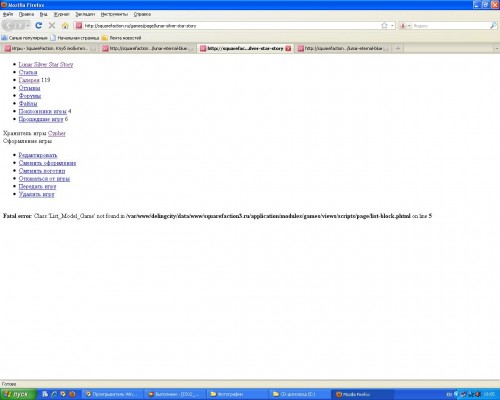Viewport: 500px width, 400px height.
Task: Go to the Home page icon
Action: coord(65,26)
